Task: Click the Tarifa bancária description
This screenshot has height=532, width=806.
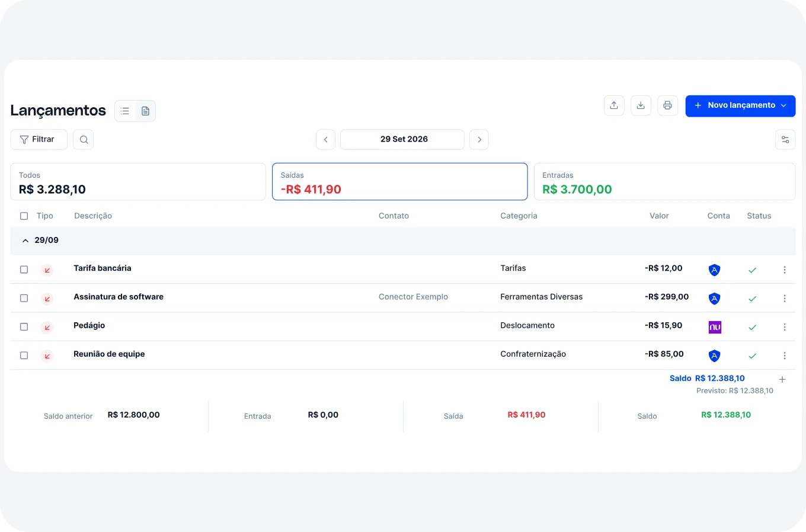Action: pyautogui.click(x=103, y=268)
